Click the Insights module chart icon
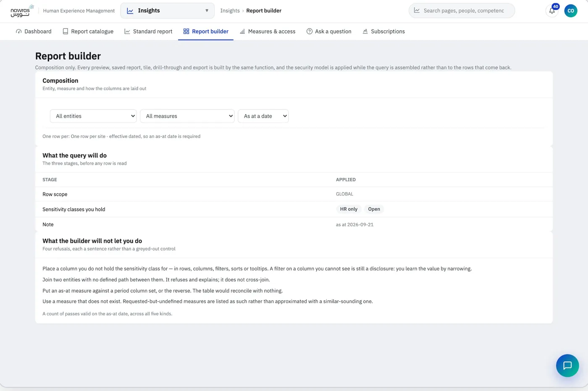Image resolution: width=588 pixels, height=391 pixels. [x=130, y=11]
